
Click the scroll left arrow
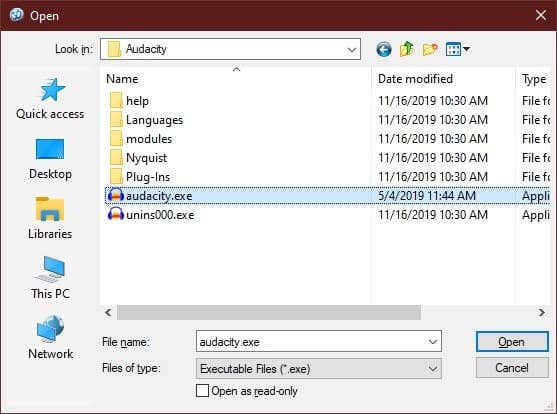click(108, 312)
